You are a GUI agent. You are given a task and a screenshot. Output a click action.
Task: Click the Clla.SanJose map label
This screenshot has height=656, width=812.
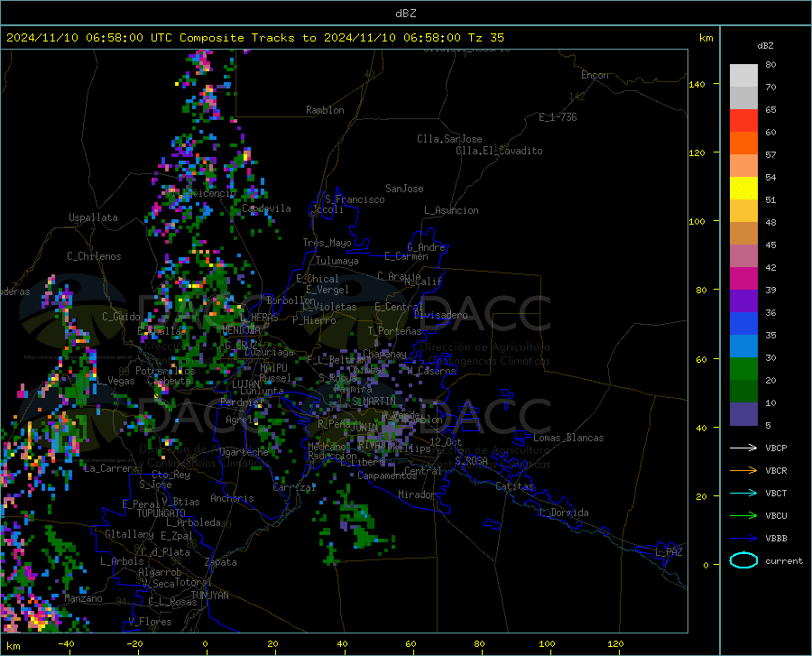(449, 139)
